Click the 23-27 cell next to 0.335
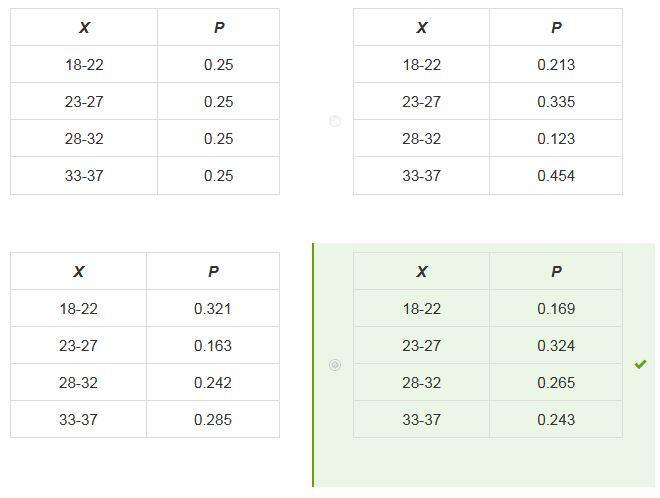This screenshot has height=498, width=660. pos(421,102)
